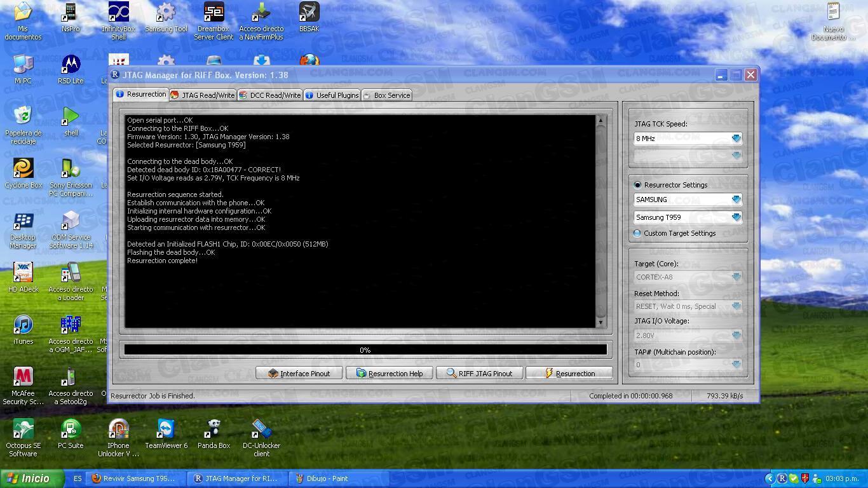The height and width of the screenshot is (488, 868).
Task: Launch Panda Box desktop icon
Action: [214, 434]
